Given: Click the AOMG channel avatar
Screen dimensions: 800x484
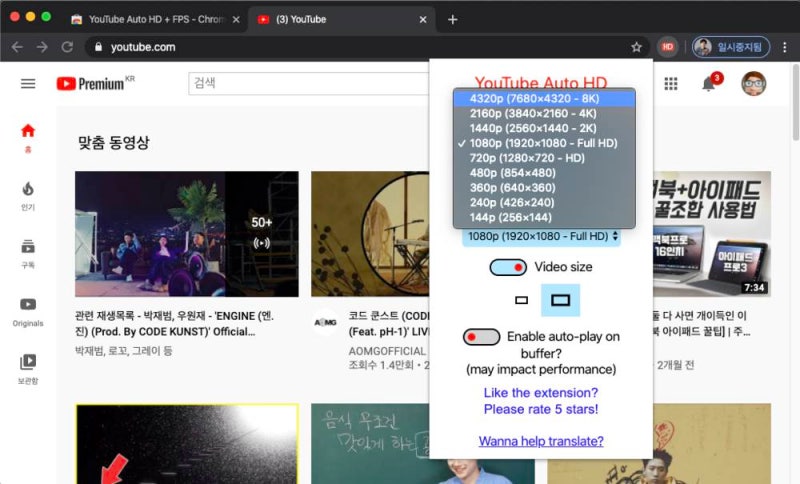Looking at the screenshot, I should coord(325,322).
